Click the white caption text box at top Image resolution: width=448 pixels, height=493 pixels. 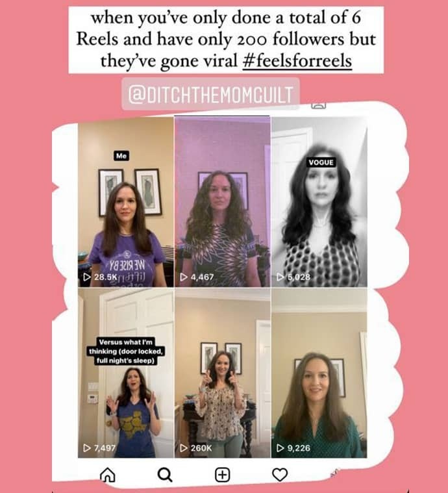(x=226, y=40)
